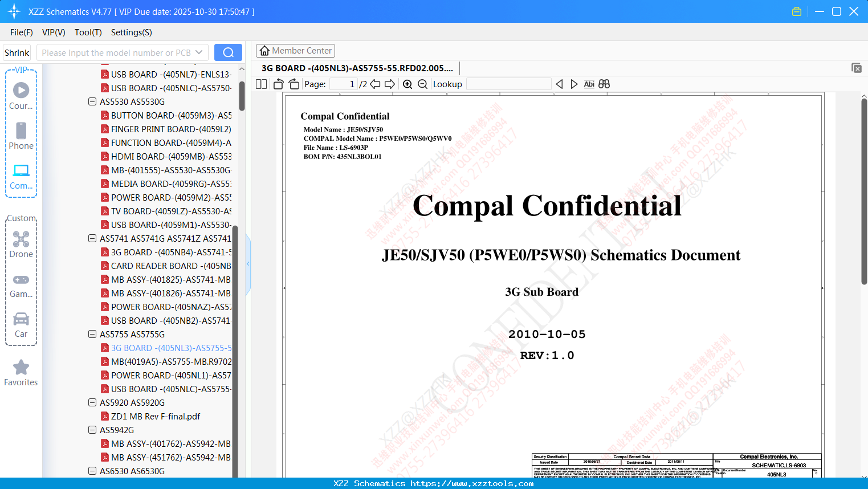Viewport: 868px width, 489px height.
Task: Open the model number dropdown arrow
Action: pos(199,52)
